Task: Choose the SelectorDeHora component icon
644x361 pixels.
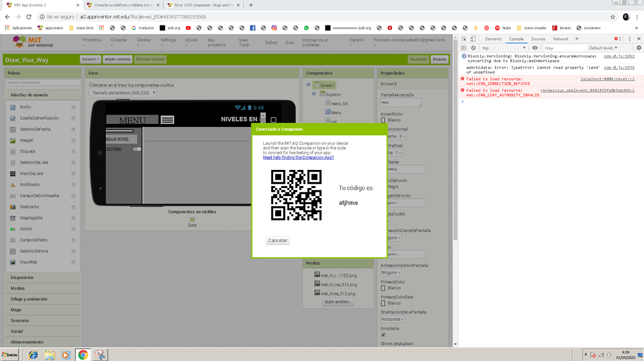Action: tap(12, 251)
